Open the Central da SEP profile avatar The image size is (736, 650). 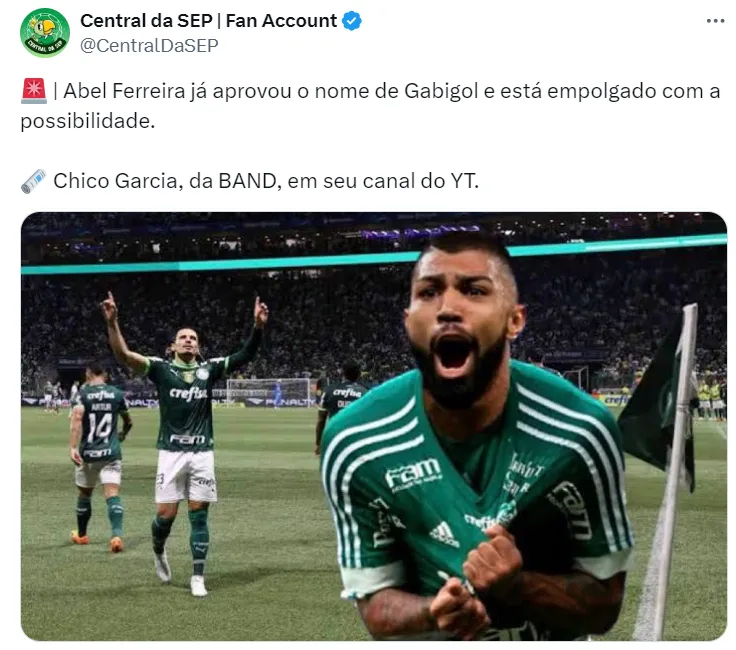[x=45, y=32]
